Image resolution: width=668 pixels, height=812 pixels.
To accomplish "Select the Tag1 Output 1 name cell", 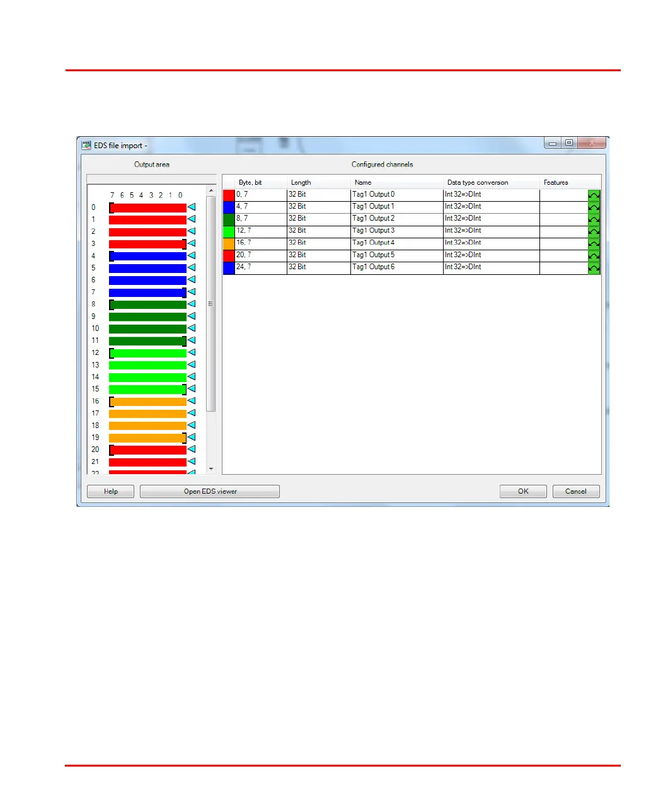I will [397, 207].
